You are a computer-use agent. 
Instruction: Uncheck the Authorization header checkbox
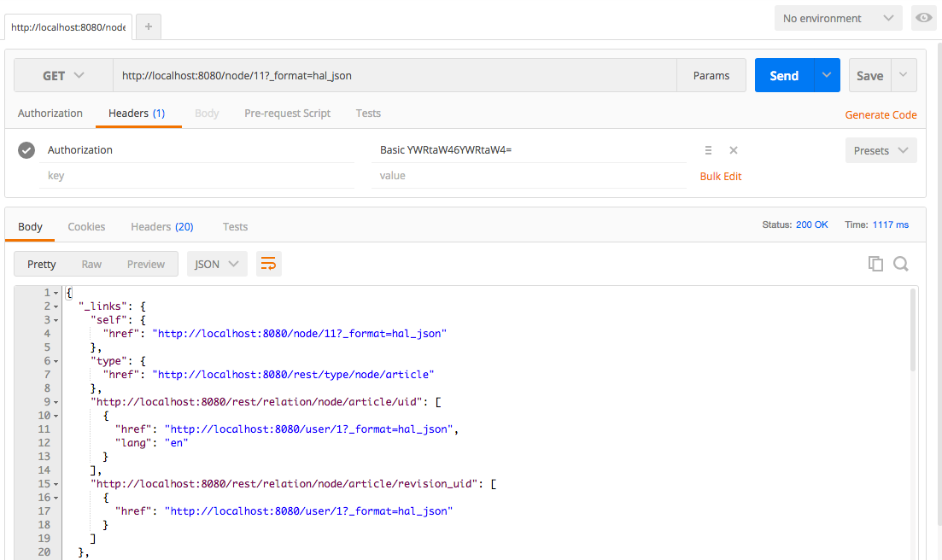click(x=26, y=150)
